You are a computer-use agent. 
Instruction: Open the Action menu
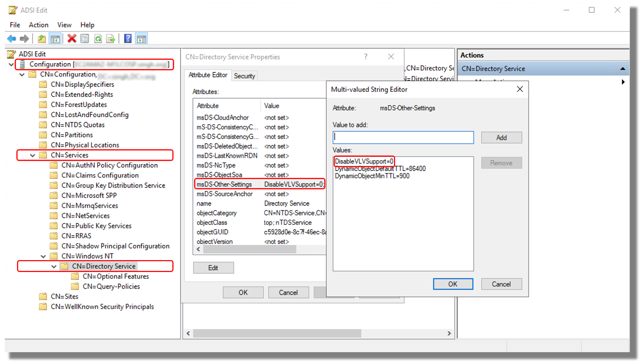[x=38, y=25]
